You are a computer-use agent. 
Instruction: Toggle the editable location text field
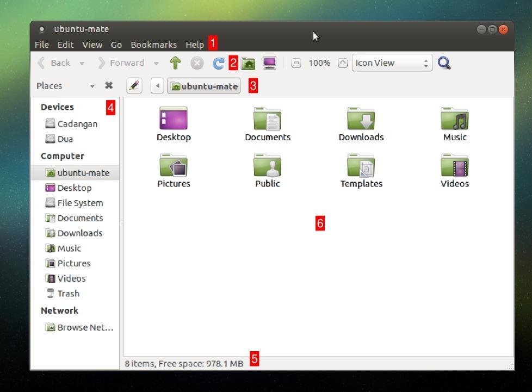[134, 85]
